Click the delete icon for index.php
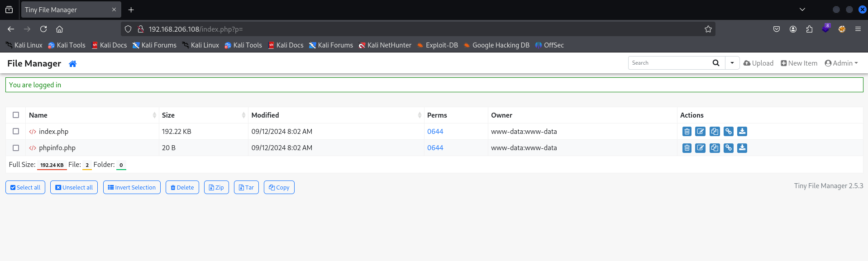The width and height of the screenshot is (868, 261). (687, 132)
